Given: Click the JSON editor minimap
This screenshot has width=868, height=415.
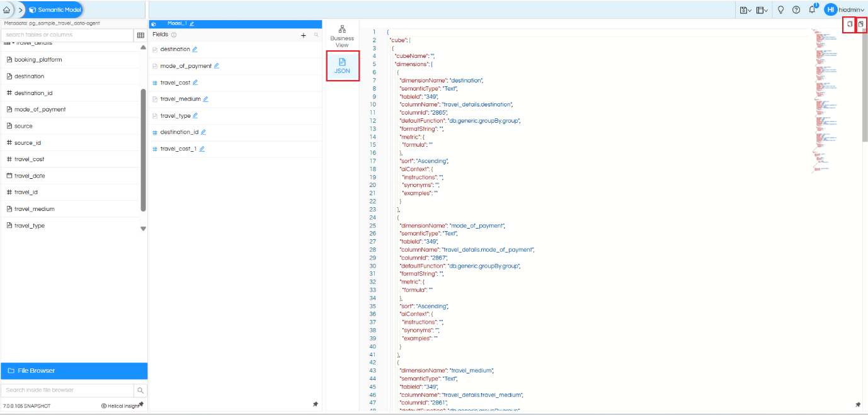Looking at the screenshot, I should point(826,99).
